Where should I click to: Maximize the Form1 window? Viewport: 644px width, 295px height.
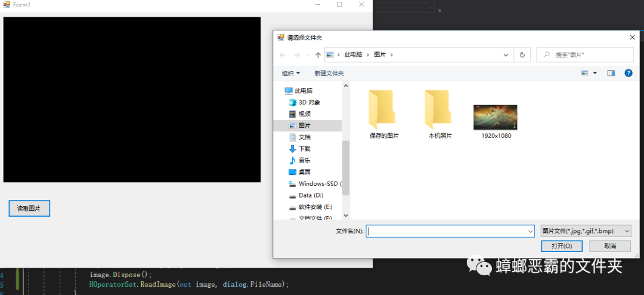(339, 4)
